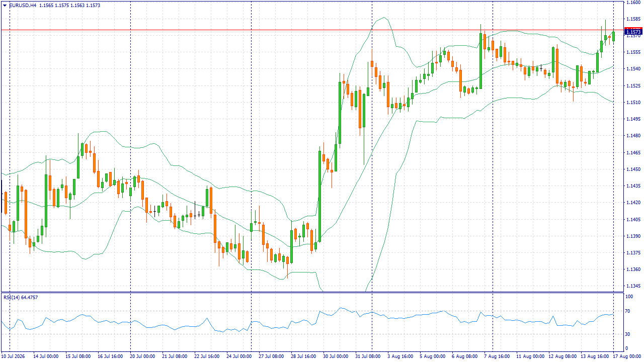This screenshot has height=362, width=644.
Task: Click the EURUSD,H4 chart title
Action: point(23,6)
